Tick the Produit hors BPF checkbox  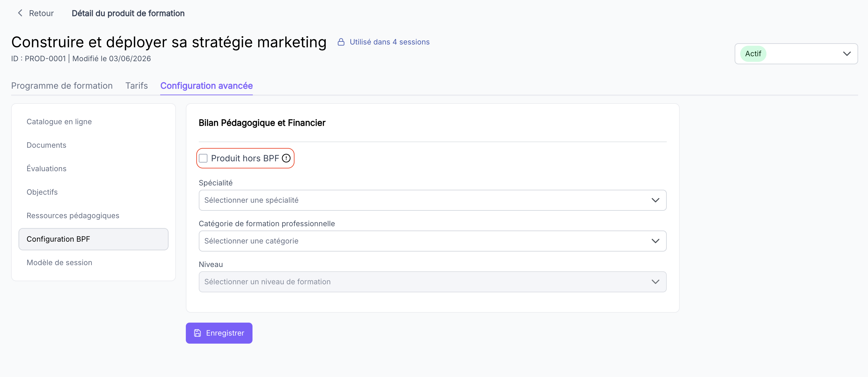pyautogui.click(x=203, y=158)
